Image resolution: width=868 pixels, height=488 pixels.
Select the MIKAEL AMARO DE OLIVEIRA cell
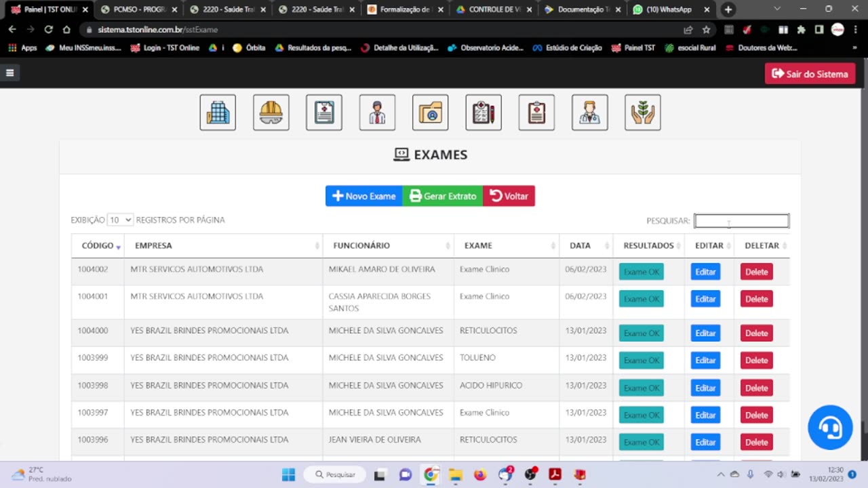tap(388, 272)
